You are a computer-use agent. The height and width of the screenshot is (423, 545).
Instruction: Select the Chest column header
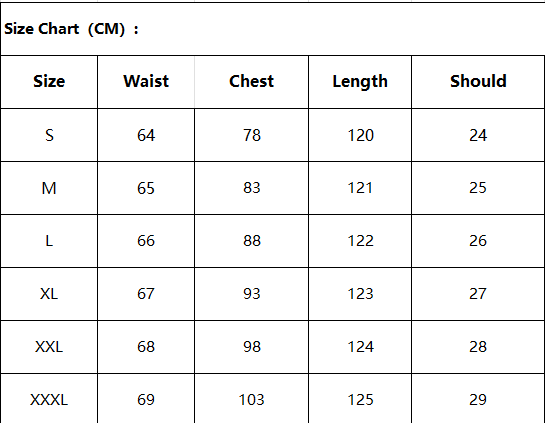click(251, 82)
